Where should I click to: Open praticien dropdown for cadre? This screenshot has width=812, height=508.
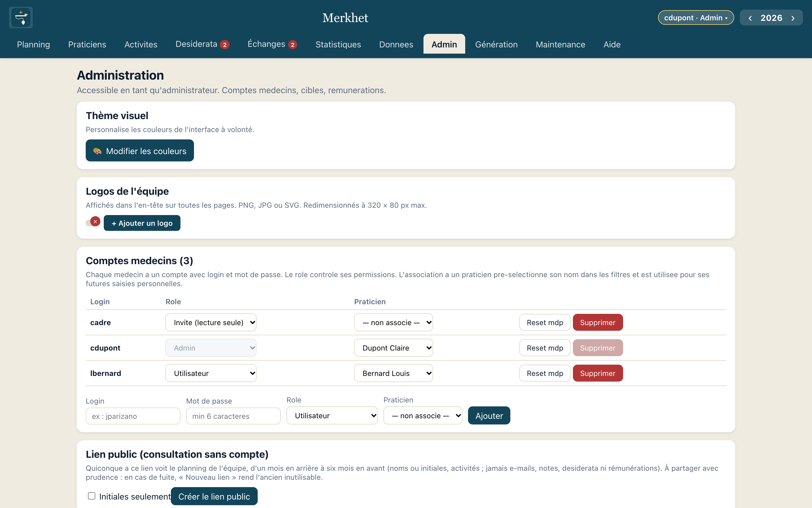(x=393, y=322)
